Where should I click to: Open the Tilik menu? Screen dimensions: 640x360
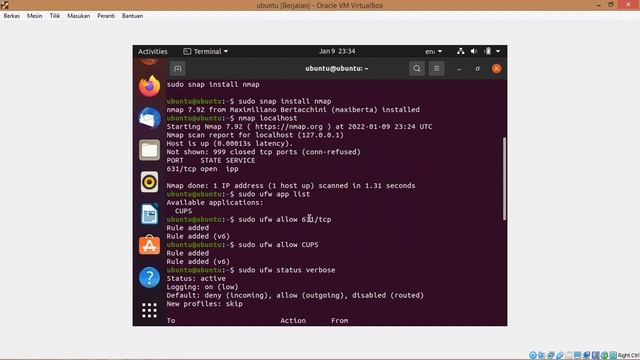pos(55,16)
